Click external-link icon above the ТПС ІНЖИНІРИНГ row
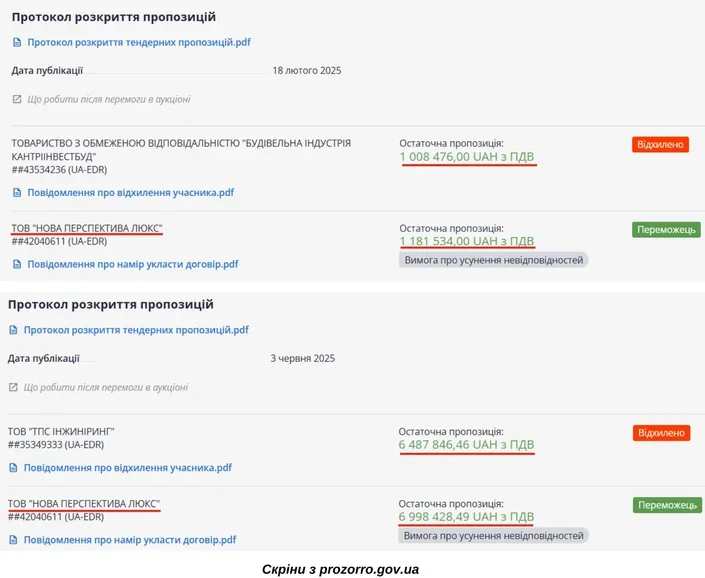Viewport: 705px width, 578px height. coord(13,387)
